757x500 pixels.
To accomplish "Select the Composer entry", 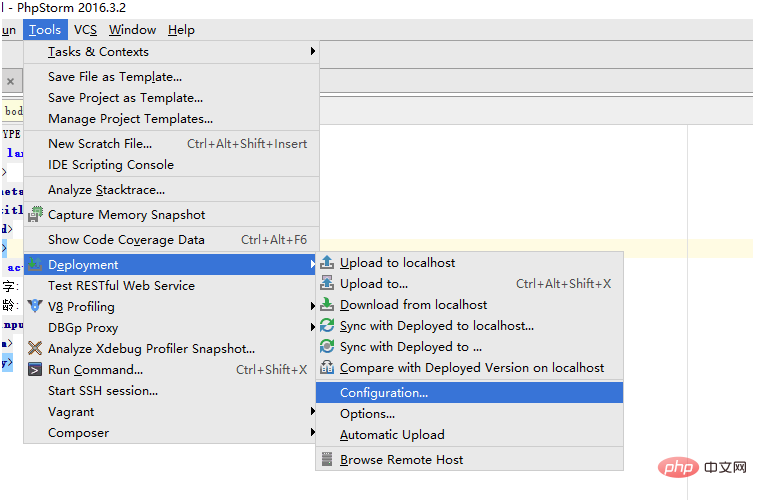I will click(x=171, y=432).
